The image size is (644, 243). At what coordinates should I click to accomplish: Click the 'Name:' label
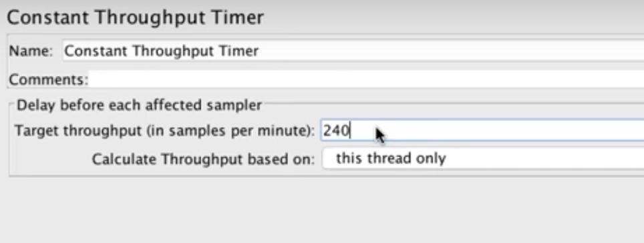pyautogui.click(x=31, y=51)
